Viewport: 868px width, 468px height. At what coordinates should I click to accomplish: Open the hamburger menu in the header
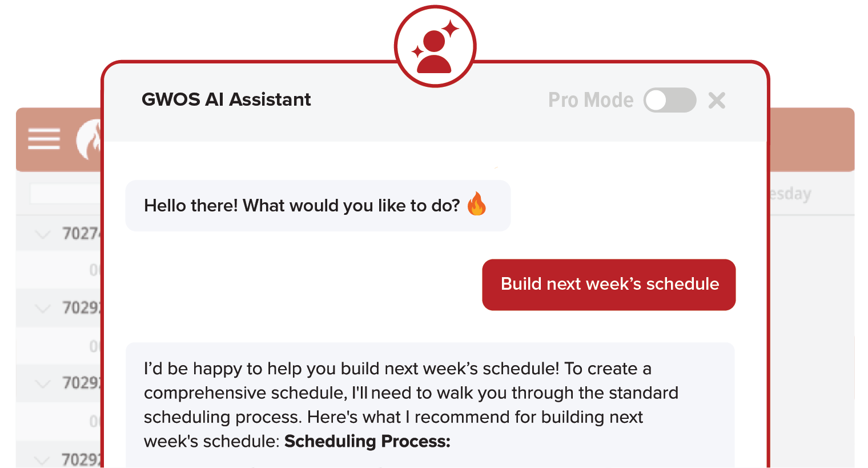44,139
